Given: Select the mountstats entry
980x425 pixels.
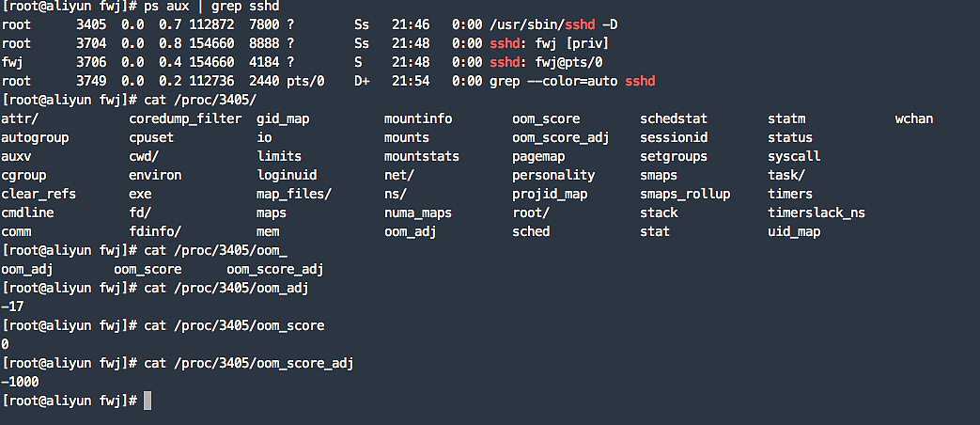Looking at the screenshot, I should click(x=421, y=156).
